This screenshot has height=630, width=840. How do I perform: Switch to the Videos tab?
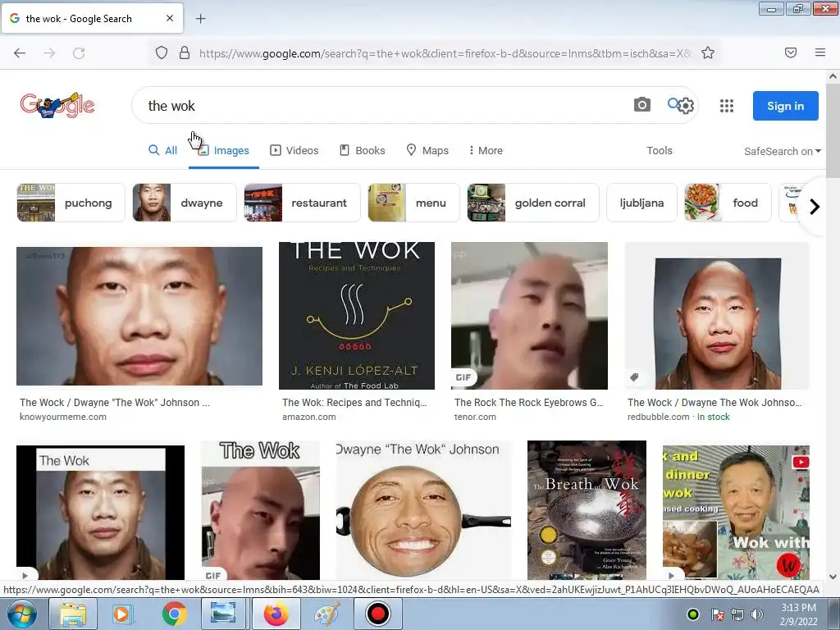coord(294,151)
